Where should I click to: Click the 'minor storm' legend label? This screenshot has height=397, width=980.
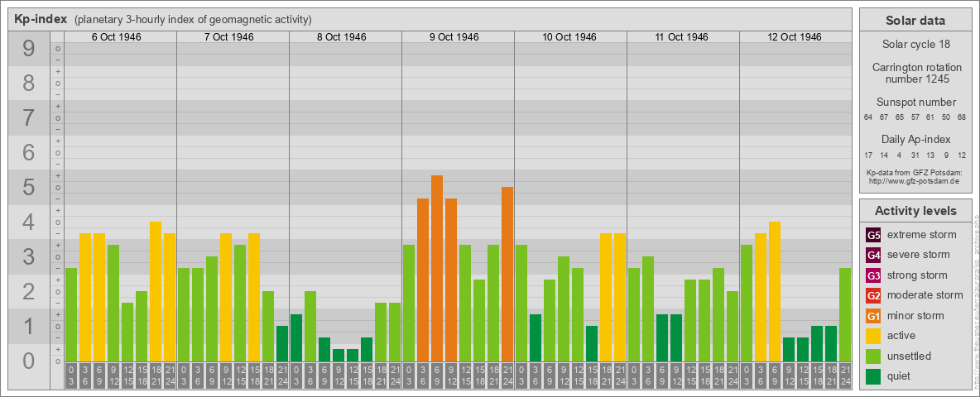pyautogui.click(x=915, y=316)
